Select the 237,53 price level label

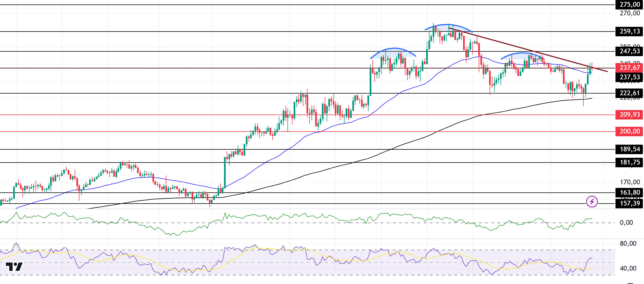pos(629,77)
